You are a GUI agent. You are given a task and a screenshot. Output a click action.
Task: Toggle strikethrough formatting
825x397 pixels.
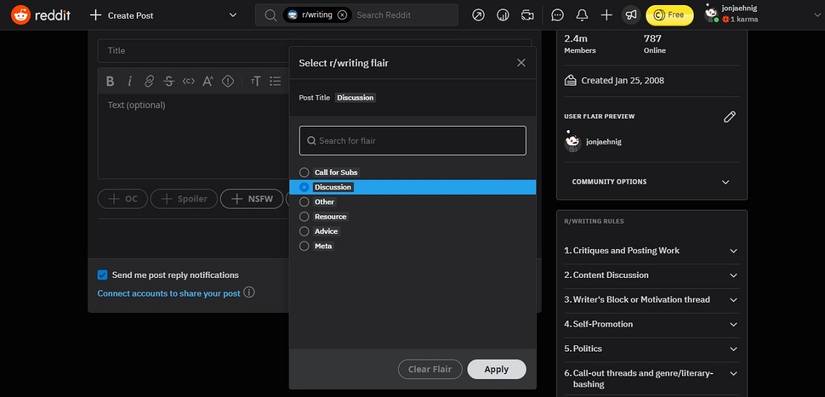tap(169, 81)
